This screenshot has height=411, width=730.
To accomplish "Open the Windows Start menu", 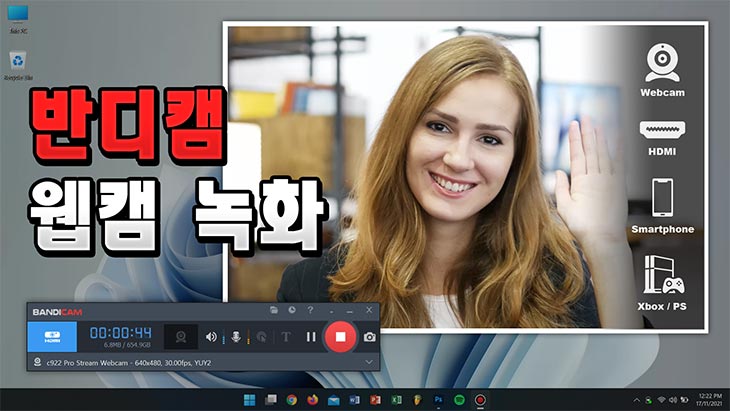I will [248, 400].
